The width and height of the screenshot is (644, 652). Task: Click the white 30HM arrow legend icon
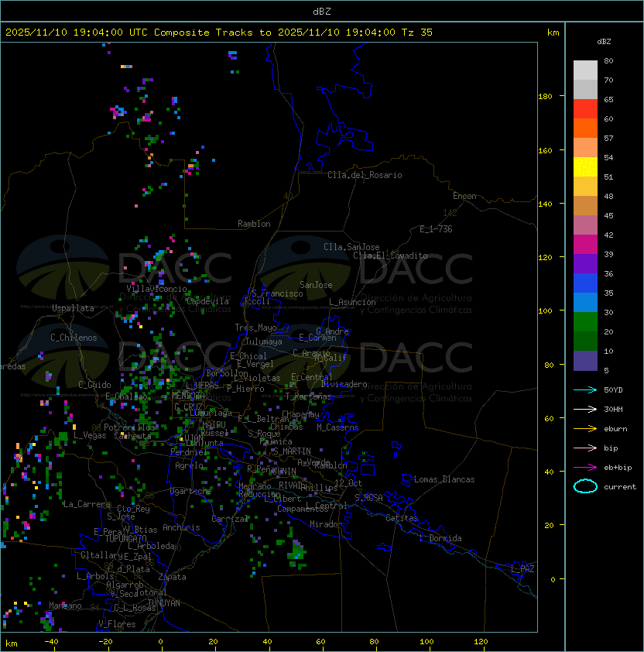pyautogui.click(x=585, y=409)
